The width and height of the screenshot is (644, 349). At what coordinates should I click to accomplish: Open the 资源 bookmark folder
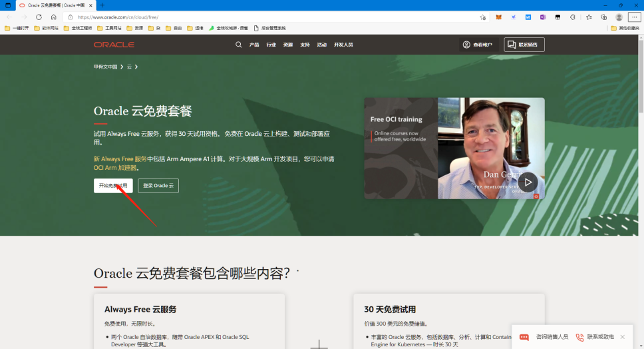pyautogui.click(x=134, y=28)
